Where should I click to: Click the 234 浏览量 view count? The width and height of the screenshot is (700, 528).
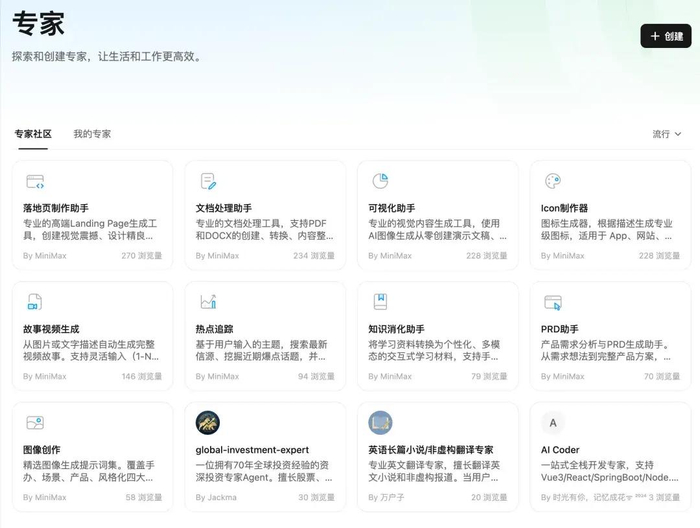[x=314, y=256]
